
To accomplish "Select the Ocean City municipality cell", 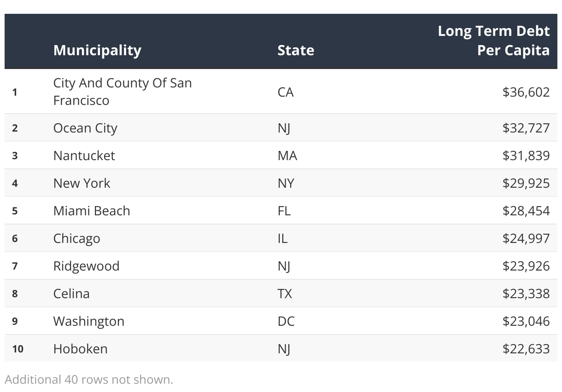I will [x=85, y=128].
